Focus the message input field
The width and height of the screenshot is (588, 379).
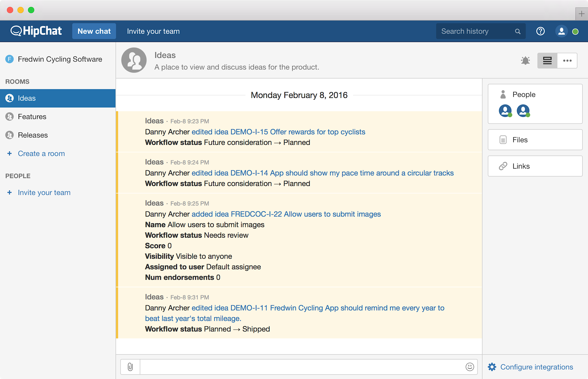click(x=301, y=367)
